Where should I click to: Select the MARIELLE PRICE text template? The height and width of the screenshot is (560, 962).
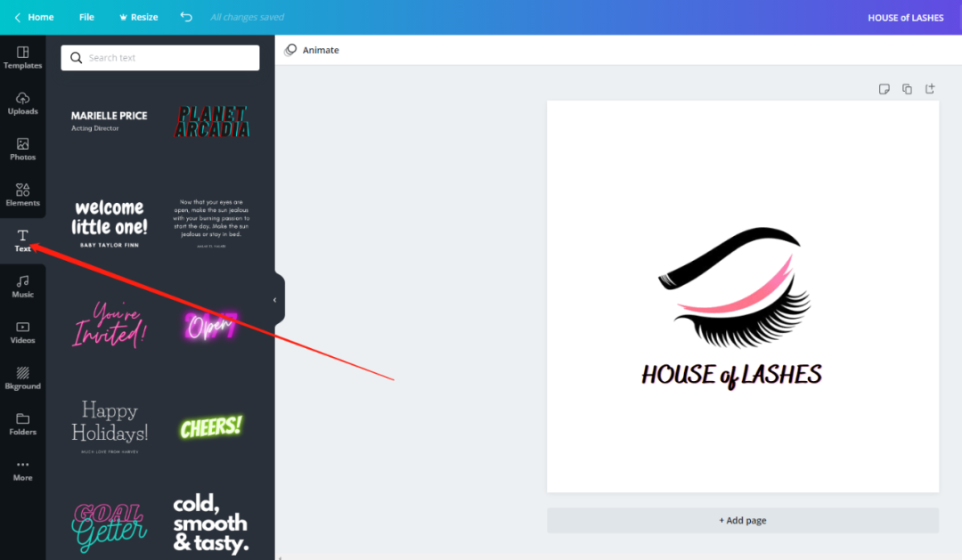coord(110,121)
